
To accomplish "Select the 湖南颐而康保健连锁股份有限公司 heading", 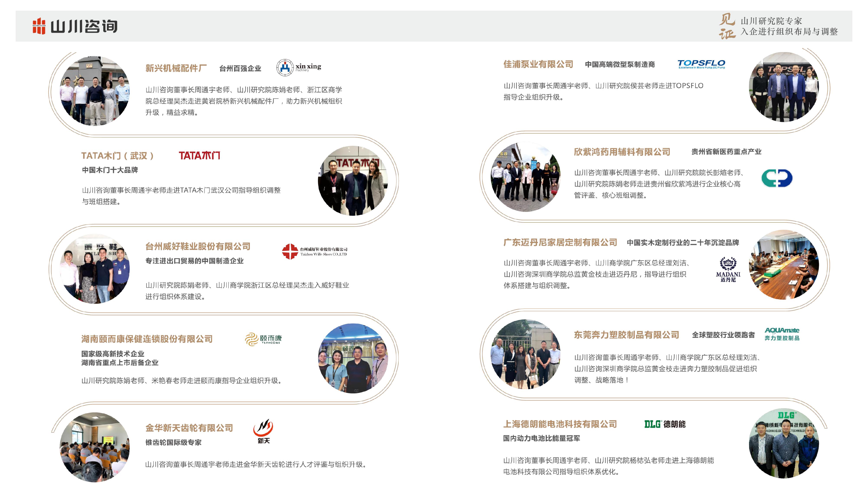I will pos(147,339).
